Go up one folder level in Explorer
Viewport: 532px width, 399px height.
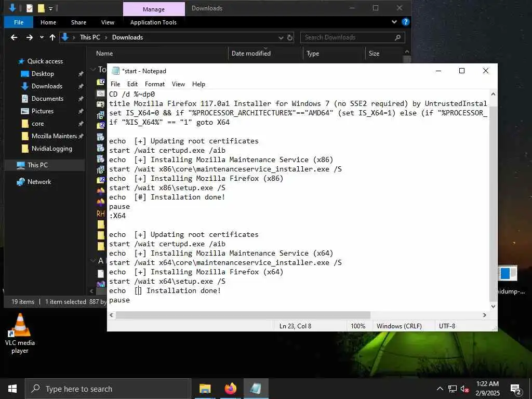click(52, 37)
